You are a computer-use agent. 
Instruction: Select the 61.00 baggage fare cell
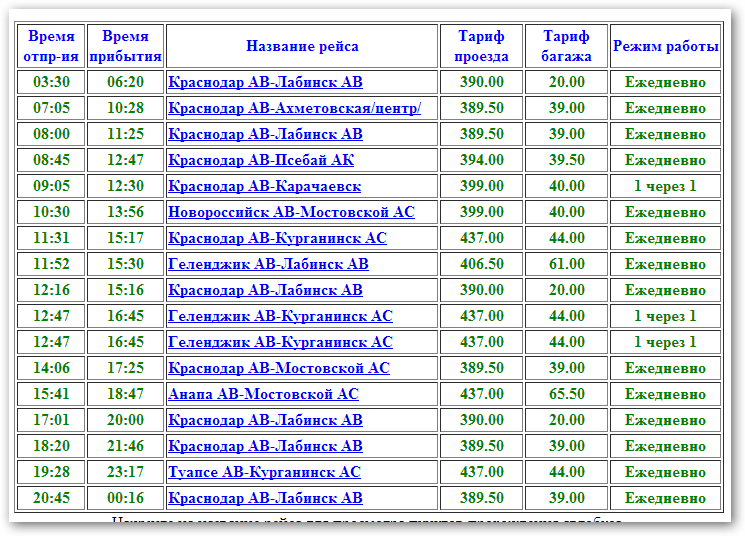(x=566, y=264)
